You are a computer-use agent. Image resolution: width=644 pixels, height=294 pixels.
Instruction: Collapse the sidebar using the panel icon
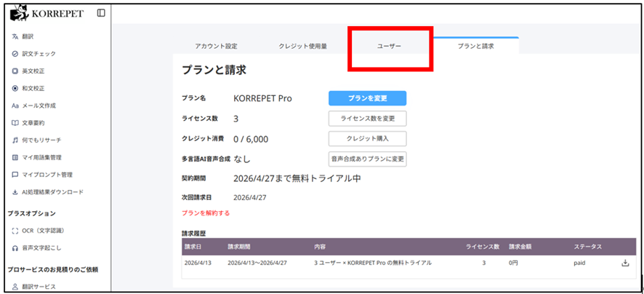tap(100, 13)
